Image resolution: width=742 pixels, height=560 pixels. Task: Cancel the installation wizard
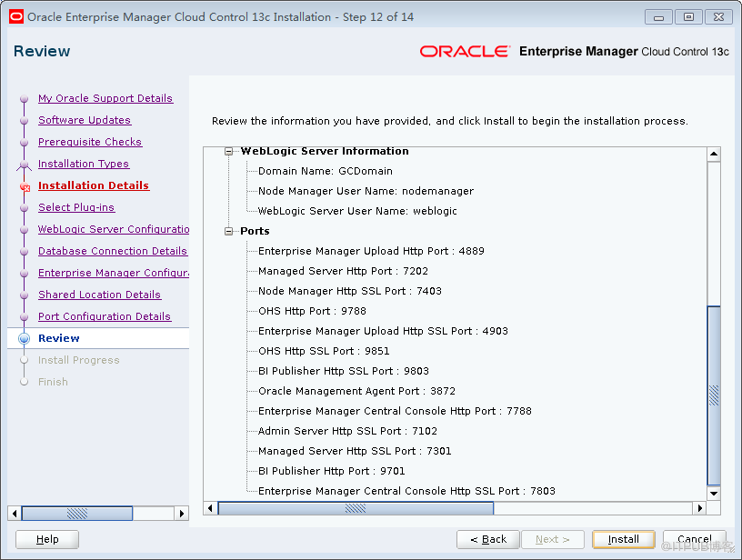694,539
